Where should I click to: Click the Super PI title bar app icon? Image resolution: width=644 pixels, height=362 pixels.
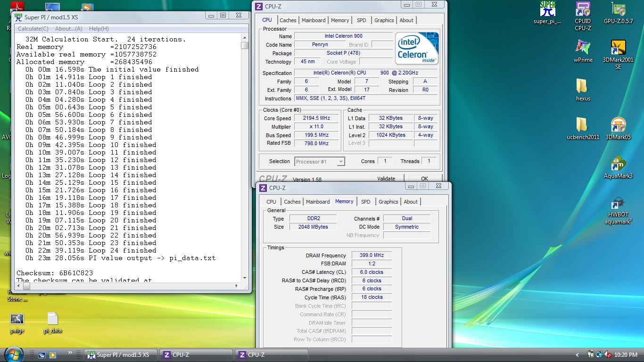[18, 17]
